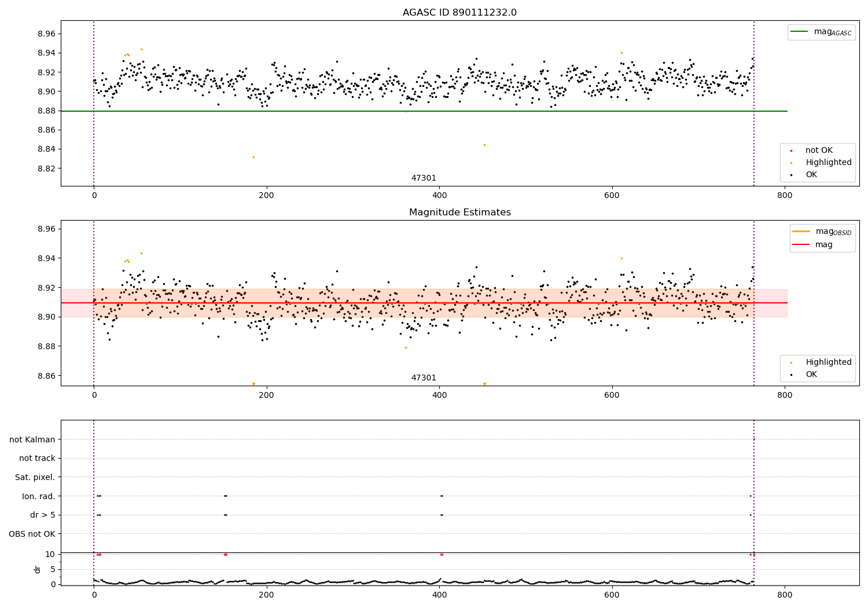Click the 47301 label in the top plot
Image resolution: width=868 pixels, height=608 pixels.
(424, 178)
